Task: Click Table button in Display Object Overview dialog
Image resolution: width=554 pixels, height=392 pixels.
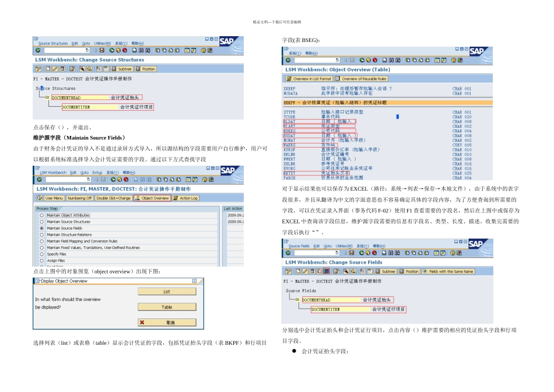Action: [x=167, y=307]
